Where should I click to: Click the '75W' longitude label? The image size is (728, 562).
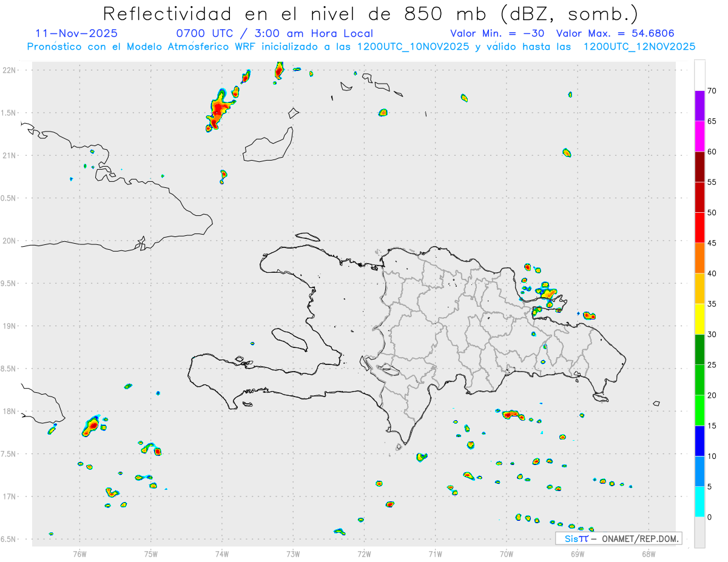tap(151, 553)
